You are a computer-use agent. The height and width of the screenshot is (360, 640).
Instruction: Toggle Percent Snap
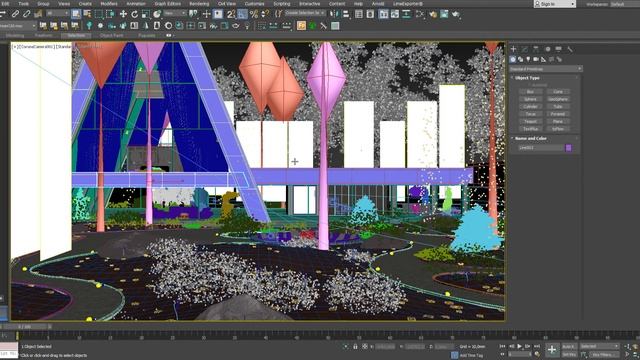point(253,14)
